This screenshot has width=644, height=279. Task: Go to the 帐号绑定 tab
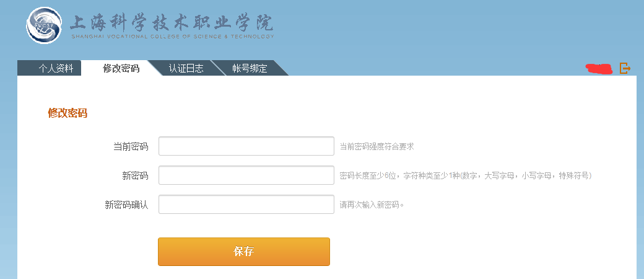point(250,69)
